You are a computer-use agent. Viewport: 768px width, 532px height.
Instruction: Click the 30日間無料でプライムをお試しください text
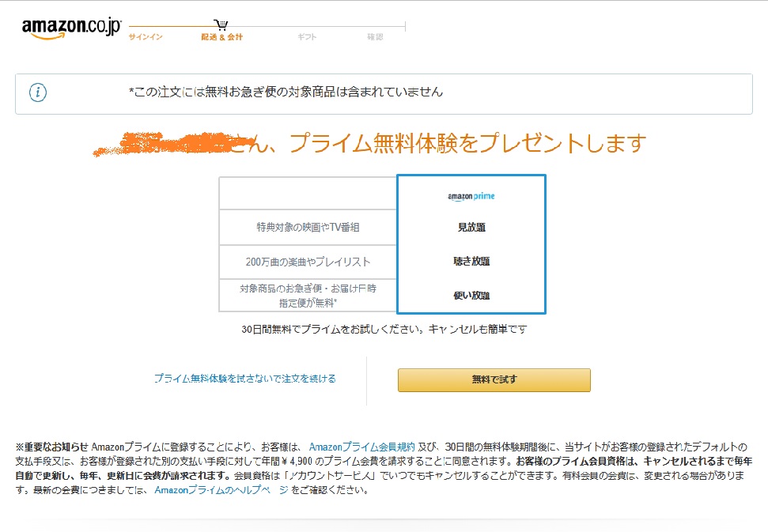point(384,330)
